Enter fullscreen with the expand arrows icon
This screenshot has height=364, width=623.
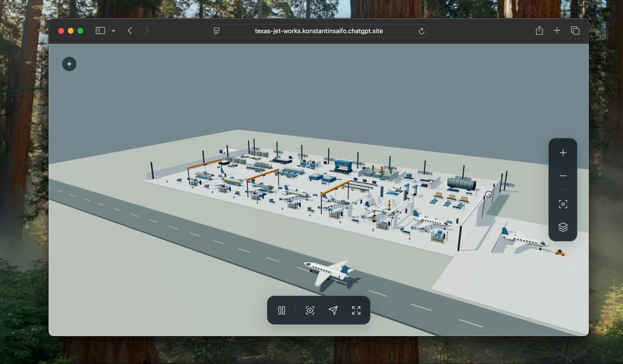coord(356,311)
